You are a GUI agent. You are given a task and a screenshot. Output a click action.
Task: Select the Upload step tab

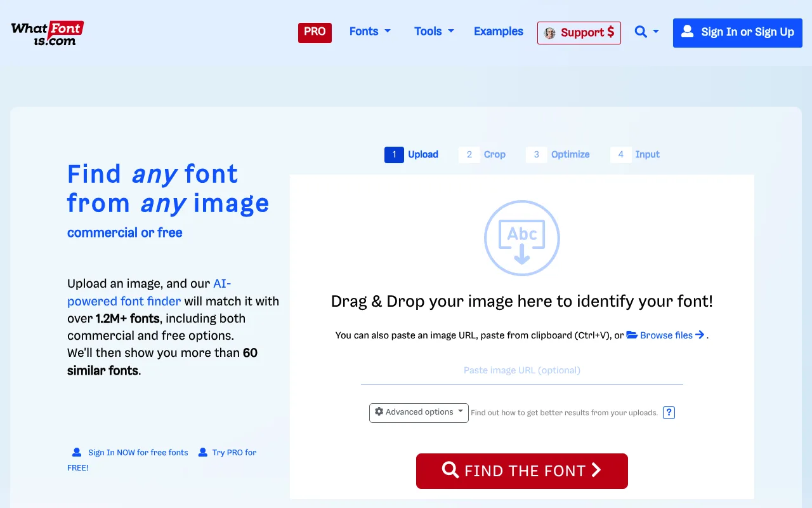click(x=412, y=154)
